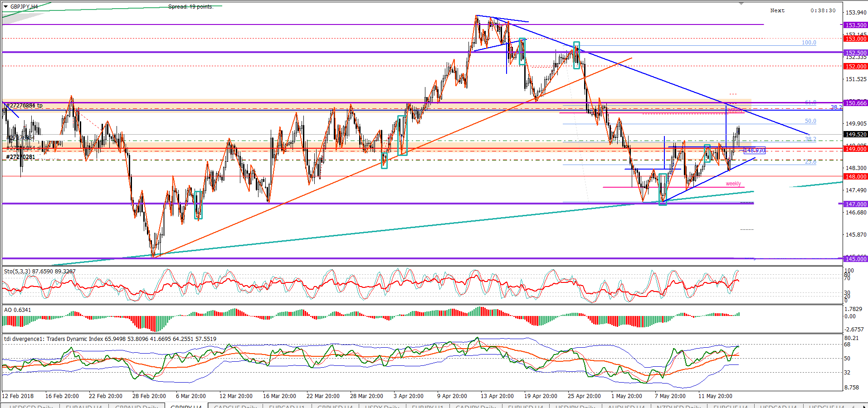868x408 pixels.
Task: Click the 'tdi divergence1' indicator label
Action: click(110, 339)
